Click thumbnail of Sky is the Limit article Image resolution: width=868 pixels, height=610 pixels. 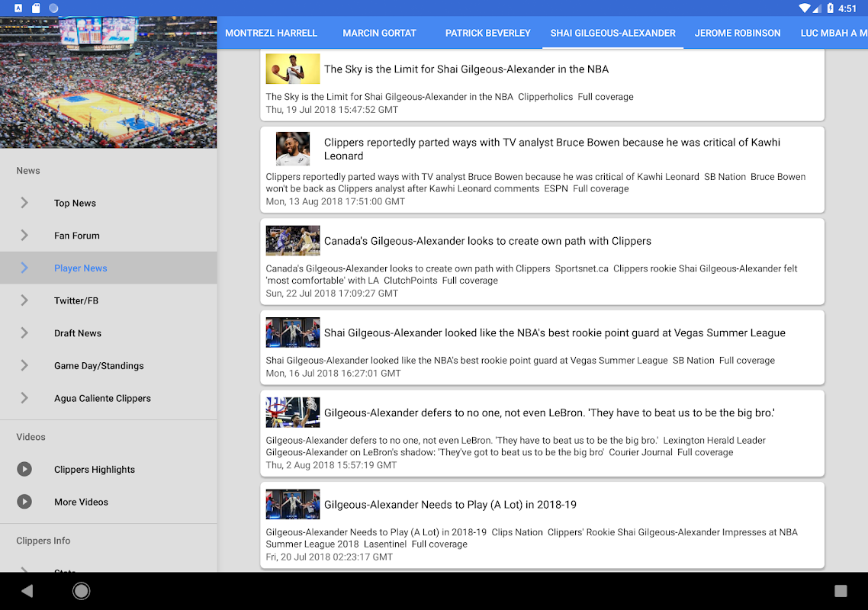[293, 69]
